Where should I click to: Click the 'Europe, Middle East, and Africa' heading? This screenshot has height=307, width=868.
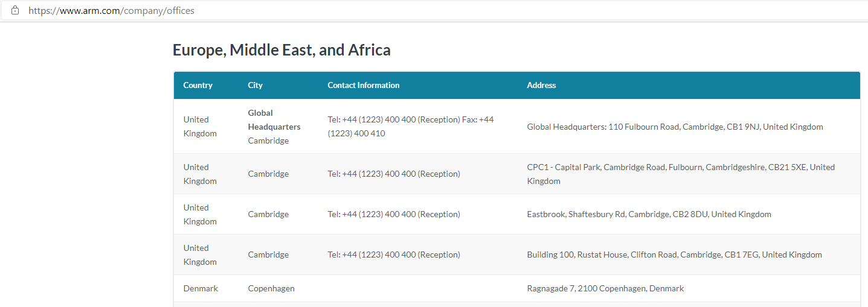point(281,50)
